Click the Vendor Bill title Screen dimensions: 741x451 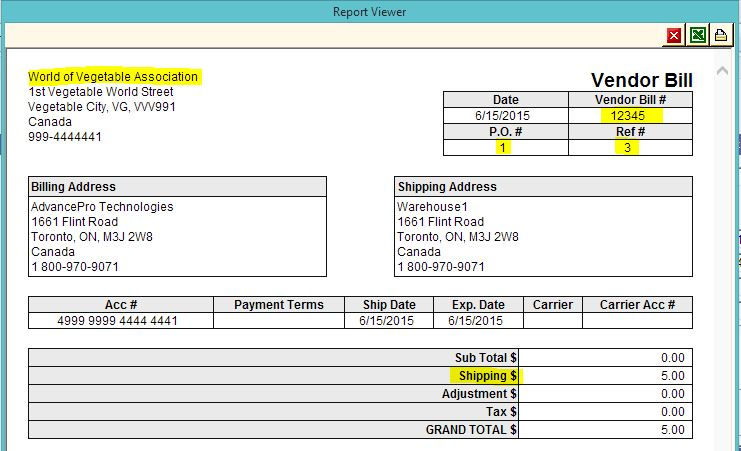point(641,80)
